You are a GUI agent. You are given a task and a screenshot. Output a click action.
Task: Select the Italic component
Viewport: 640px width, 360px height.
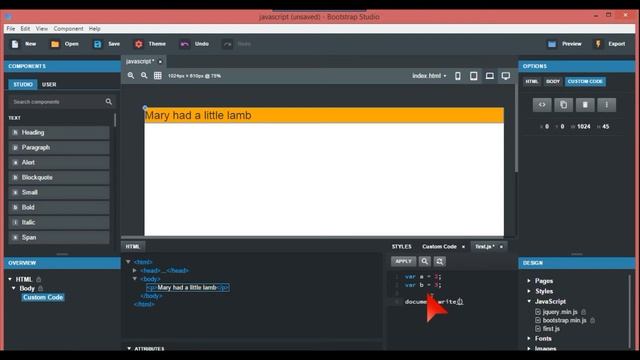click(x=59, y=222)
